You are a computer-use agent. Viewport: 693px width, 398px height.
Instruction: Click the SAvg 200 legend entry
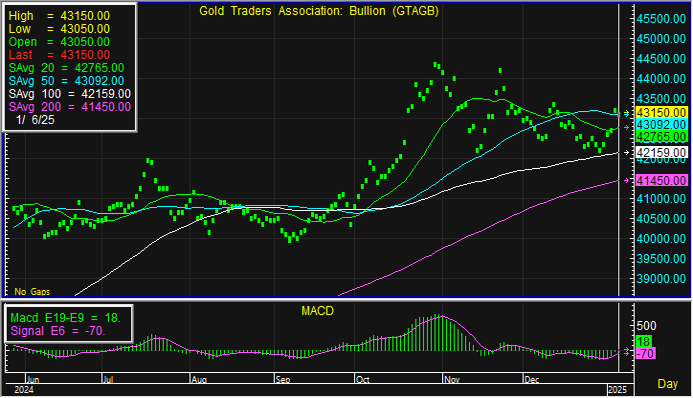[69, 106]
